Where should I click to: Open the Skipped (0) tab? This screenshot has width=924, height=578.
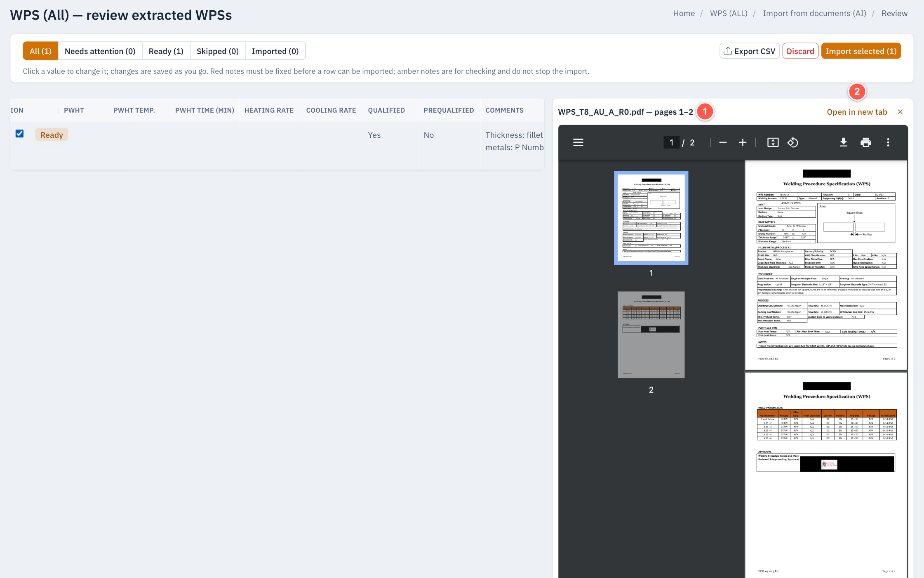point(217,51)
